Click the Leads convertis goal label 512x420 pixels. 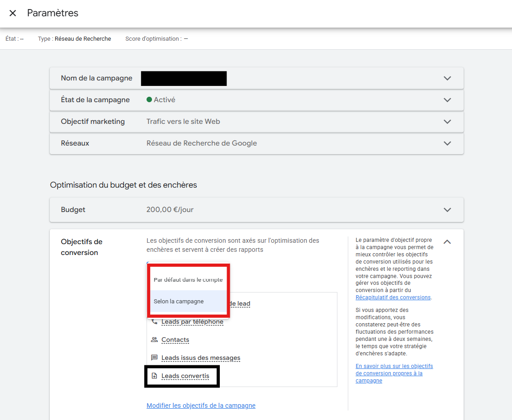185,376
